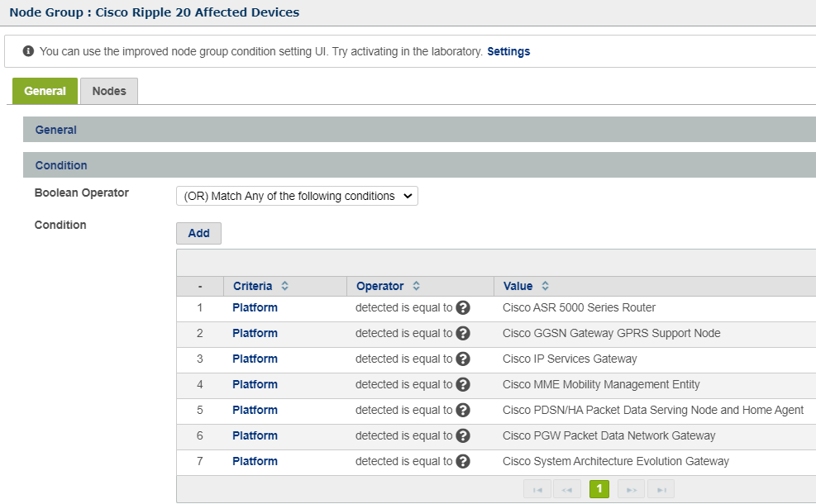Sort by Criteria column arrows

pyautogui.click(x=284, y=286)
